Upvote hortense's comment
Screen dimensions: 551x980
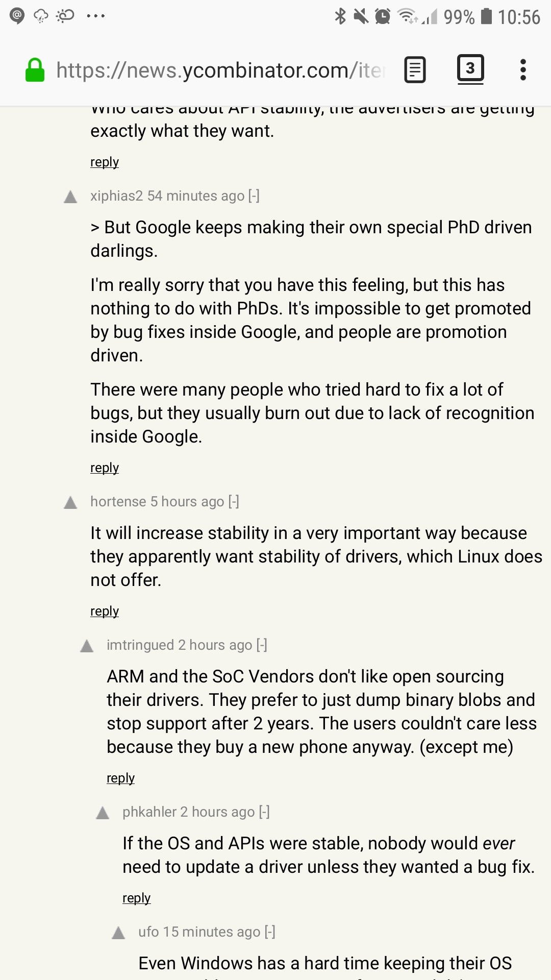70,503
